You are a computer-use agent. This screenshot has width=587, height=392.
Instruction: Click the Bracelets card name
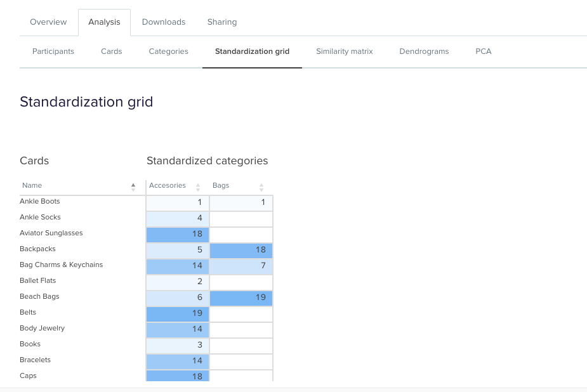(x=35, y=360)
